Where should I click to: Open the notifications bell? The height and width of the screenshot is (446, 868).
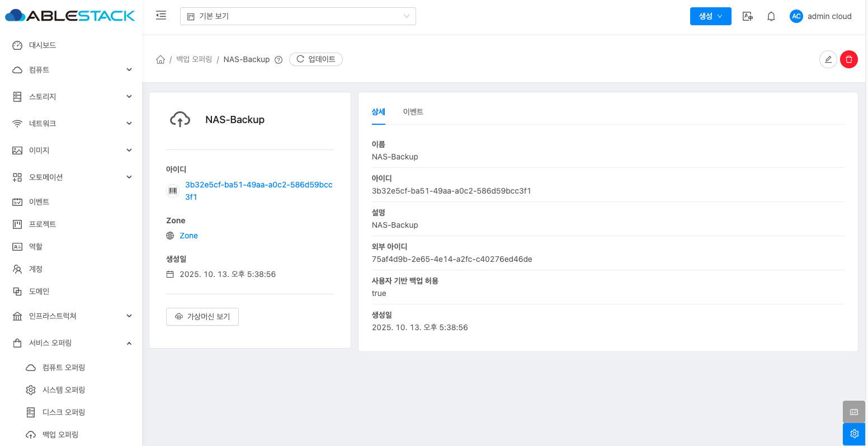pyautogui.click(x=771, y=16)
